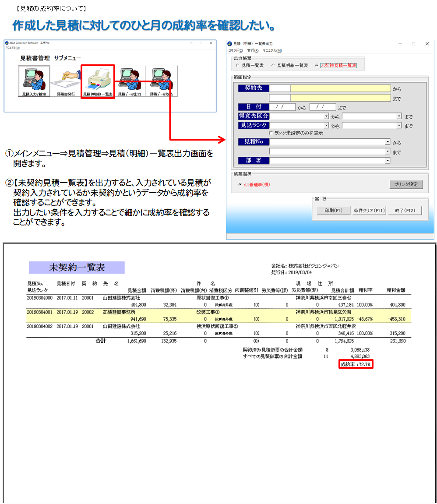The image size is (437, 504).
Task: Select the 見積データ出力 icon
Action: 129,81
